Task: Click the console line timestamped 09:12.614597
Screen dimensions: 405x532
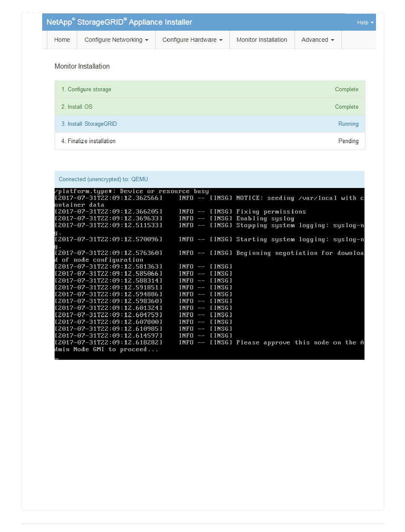Action: coord(144,336)
